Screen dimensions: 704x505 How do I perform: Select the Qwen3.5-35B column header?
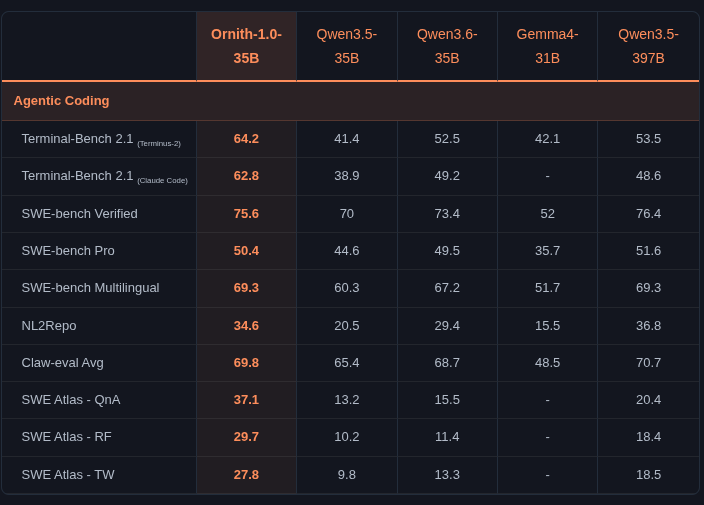(347, 46)
